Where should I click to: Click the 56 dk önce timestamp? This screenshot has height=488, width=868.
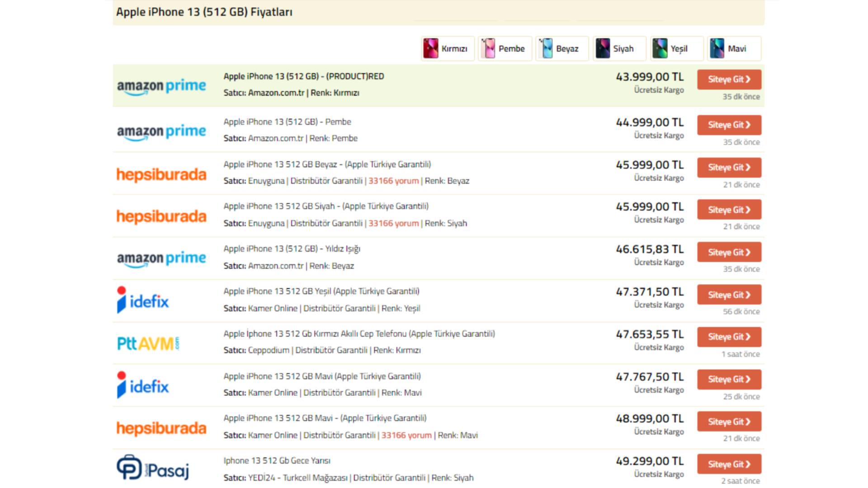tap(741, 312)
